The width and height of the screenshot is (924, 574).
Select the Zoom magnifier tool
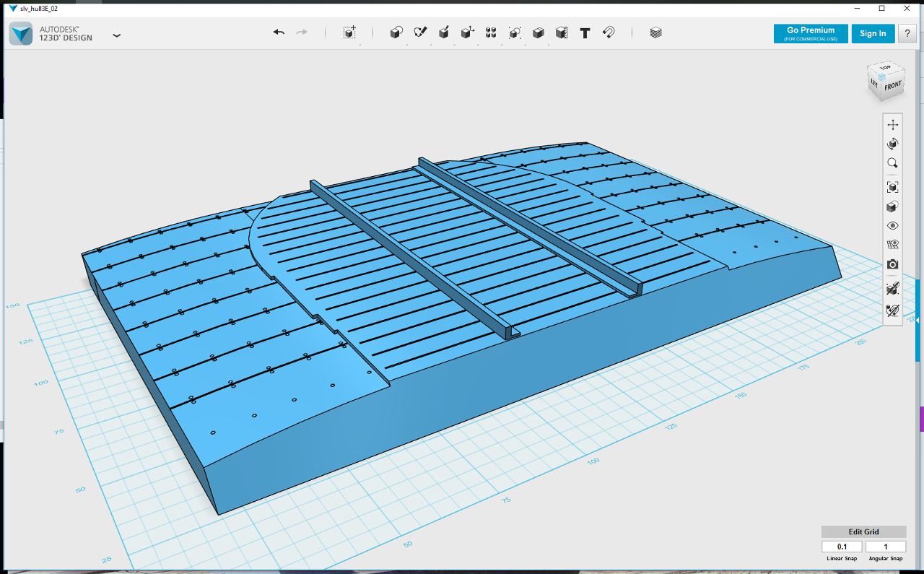(x=893, y=163)
